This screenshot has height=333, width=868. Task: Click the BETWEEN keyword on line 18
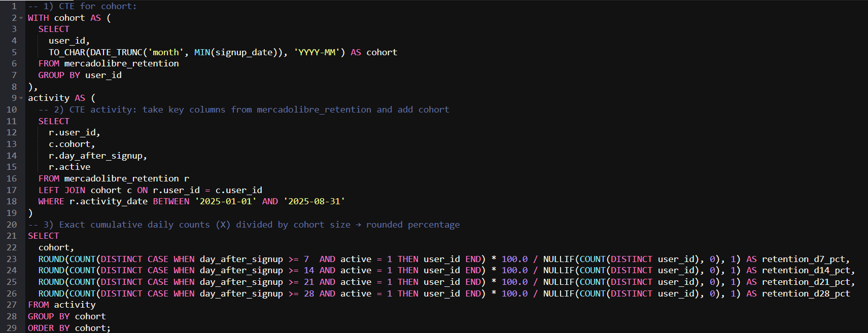pyautogui.click(x=171, y=201)
